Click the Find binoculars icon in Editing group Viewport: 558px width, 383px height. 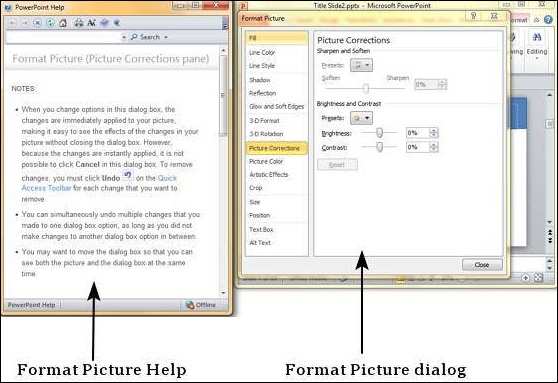click(x=537, y=37)
